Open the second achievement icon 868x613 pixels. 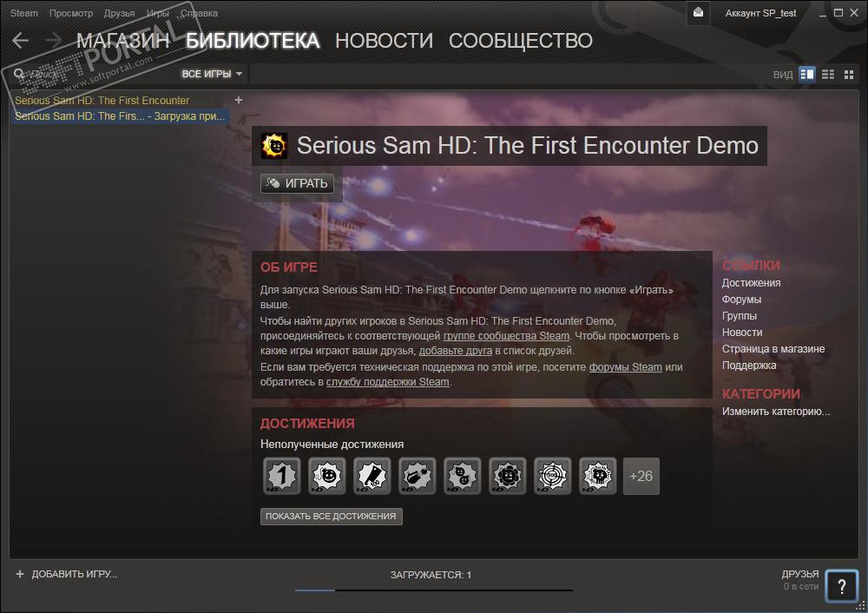coord(326,476)
